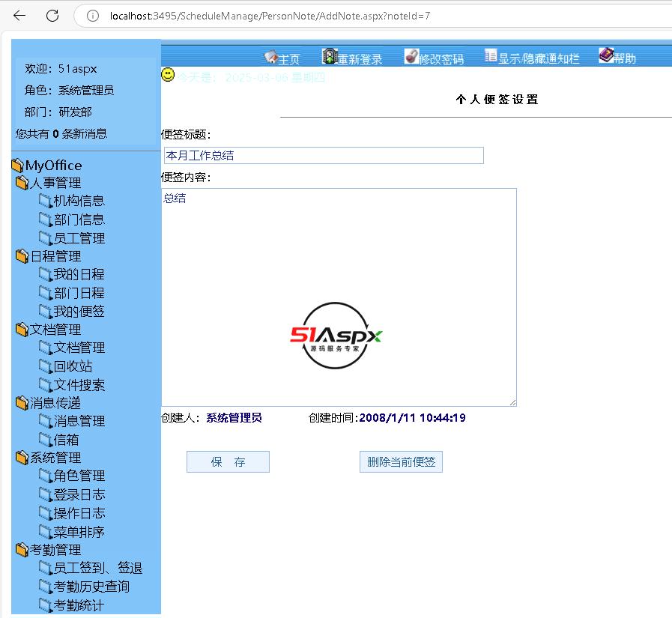
Task: Click the home icon beside 主页
Action: [x=271, y=57]
